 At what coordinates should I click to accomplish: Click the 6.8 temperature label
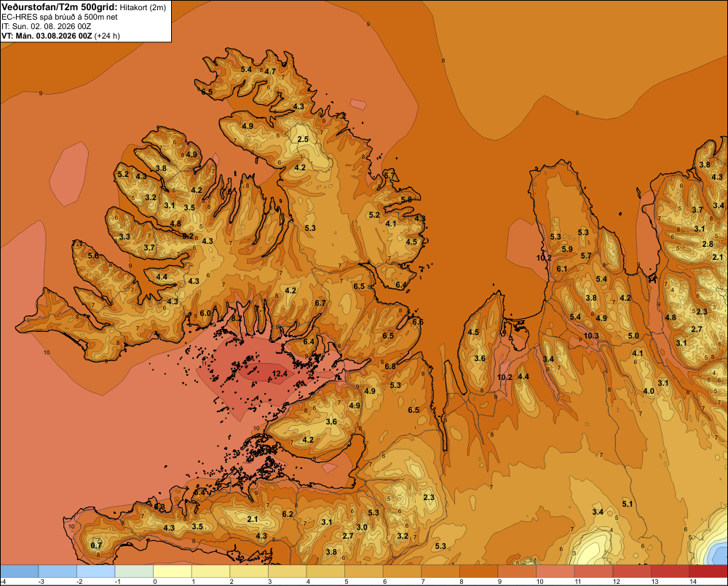[x=390, y=366]
